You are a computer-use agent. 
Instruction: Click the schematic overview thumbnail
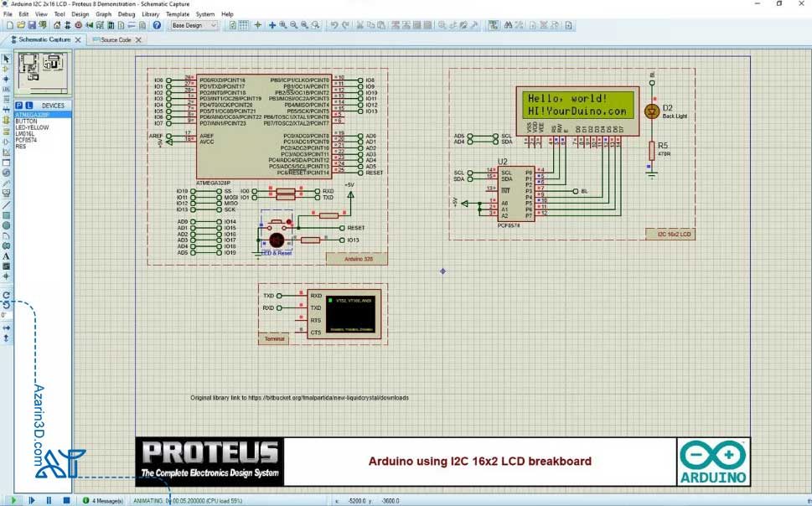point(41,72)
